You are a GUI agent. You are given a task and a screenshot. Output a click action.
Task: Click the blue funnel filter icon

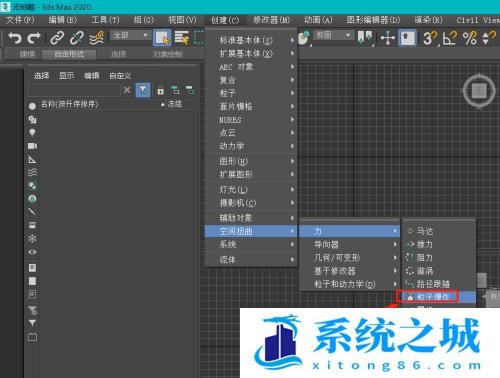coord(143,90)
